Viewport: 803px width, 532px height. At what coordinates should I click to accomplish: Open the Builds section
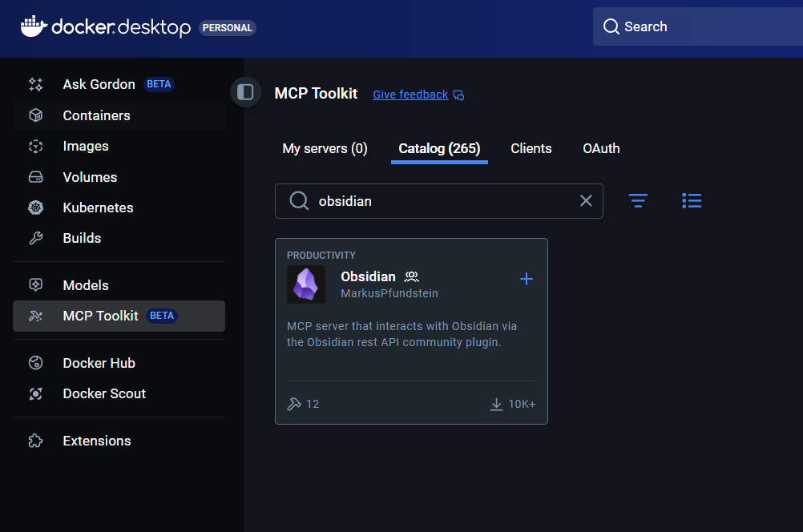(81, 238)
